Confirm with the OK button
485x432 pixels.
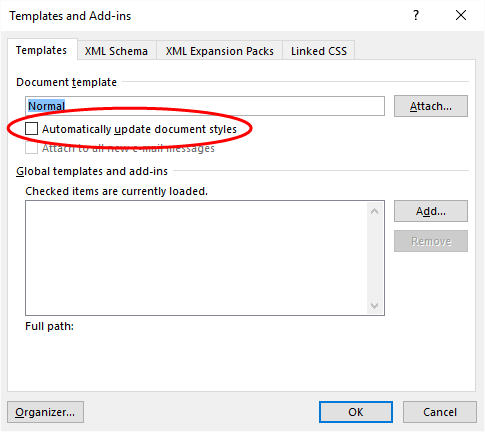click(356, 412)
